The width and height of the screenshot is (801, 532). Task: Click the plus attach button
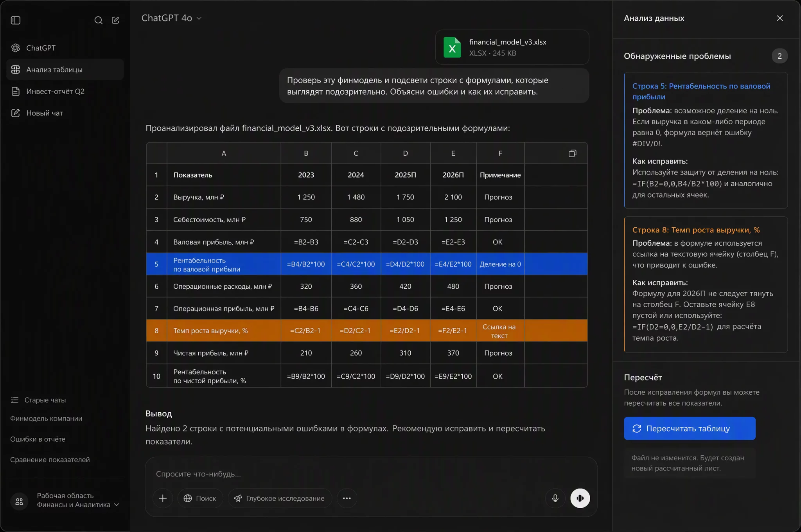(163, 498)
